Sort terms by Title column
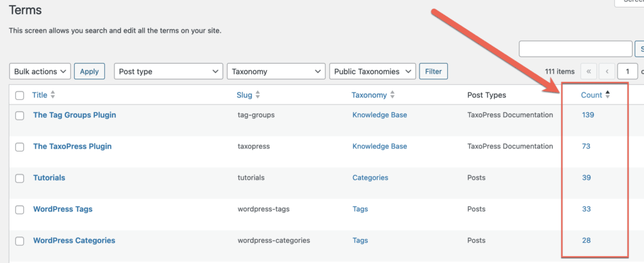The image size is (644, 263). 40,95
